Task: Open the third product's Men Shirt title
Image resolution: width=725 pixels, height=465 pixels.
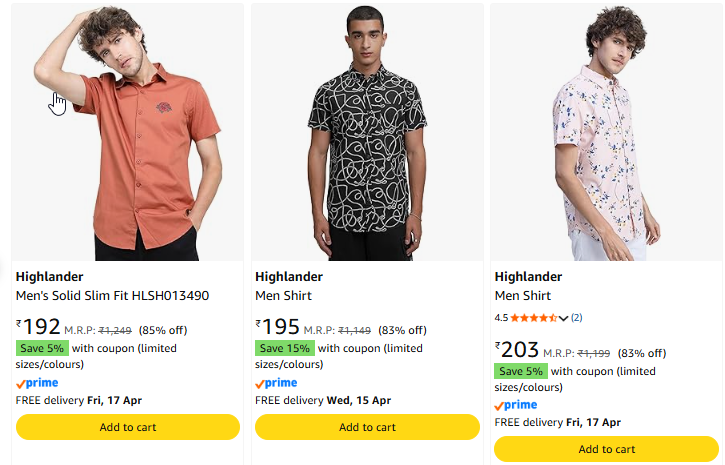Action: pos(523,296)
